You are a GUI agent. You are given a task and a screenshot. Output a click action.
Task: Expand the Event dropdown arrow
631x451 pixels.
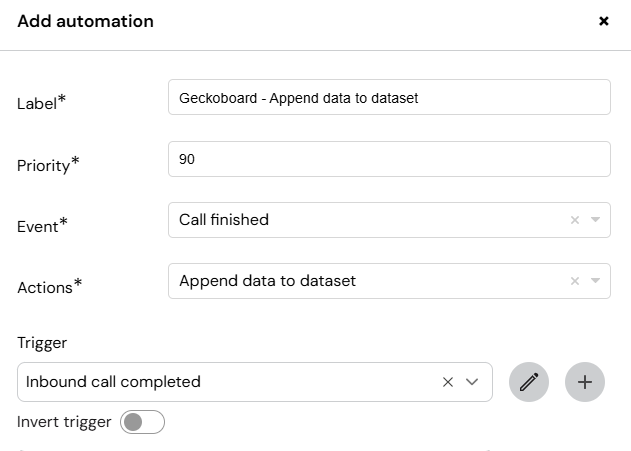point(595,220)
